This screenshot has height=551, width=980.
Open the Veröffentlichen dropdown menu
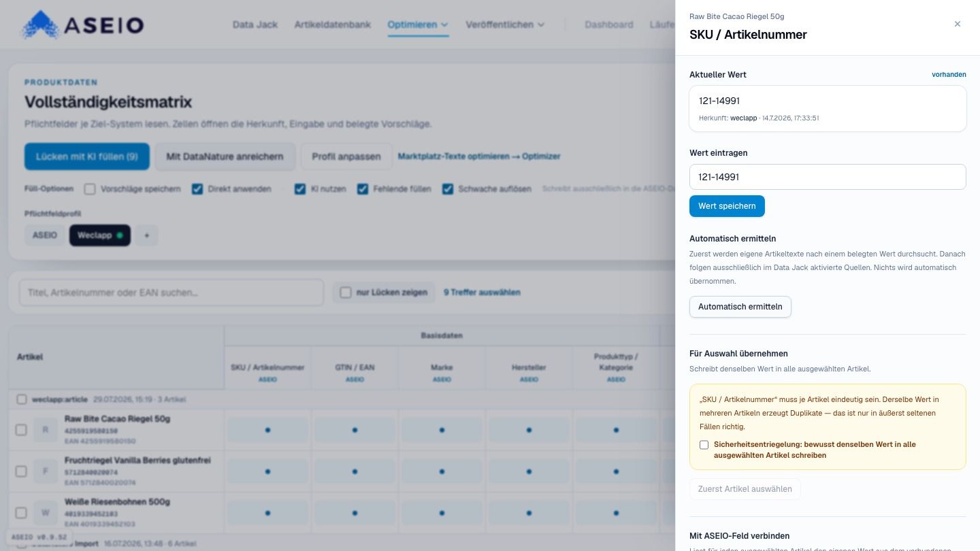point(505,24)
